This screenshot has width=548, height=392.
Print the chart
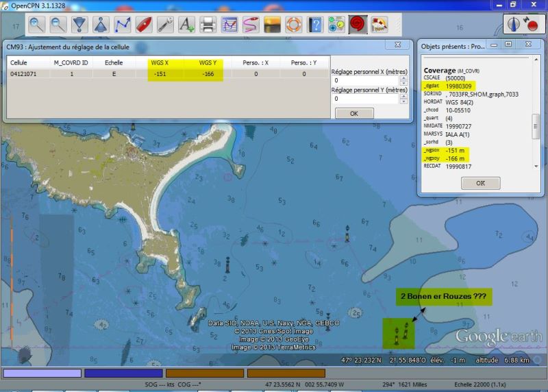coord(208,25)
